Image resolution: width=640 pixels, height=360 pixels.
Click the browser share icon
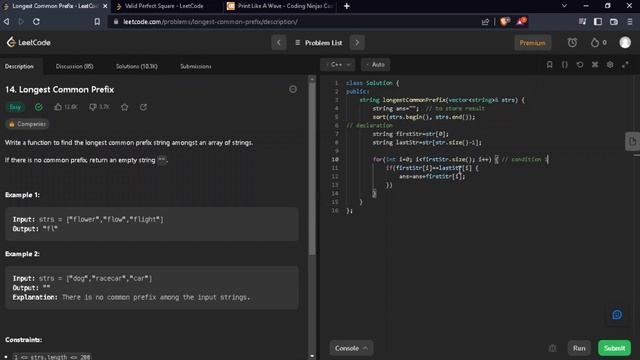coord(485,22)
